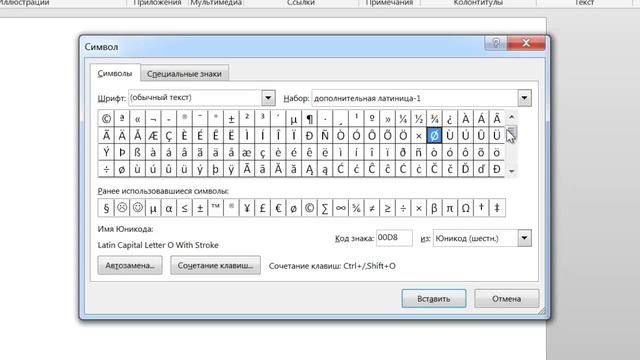Pick the pilcrow ¶ symbol
640x360 pixels.
[309, 118]
